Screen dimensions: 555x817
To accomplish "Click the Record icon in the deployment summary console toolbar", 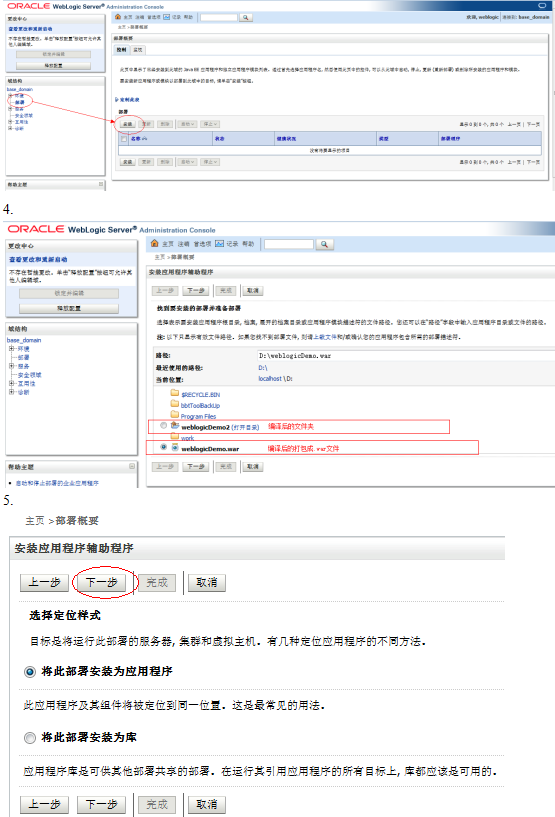I will tap(167, 17).
